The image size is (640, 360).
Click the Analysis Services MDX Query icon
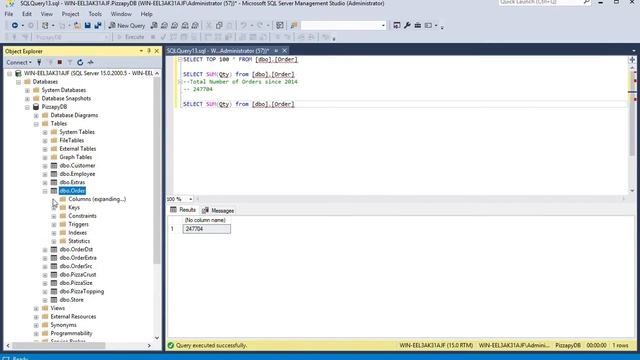[x=164, y=25]
